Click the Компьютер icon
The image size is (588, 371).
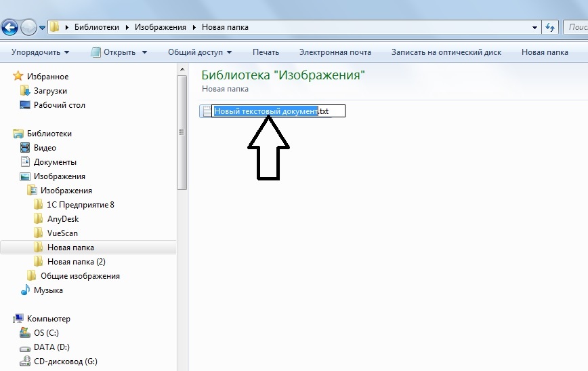coord(18,318)
